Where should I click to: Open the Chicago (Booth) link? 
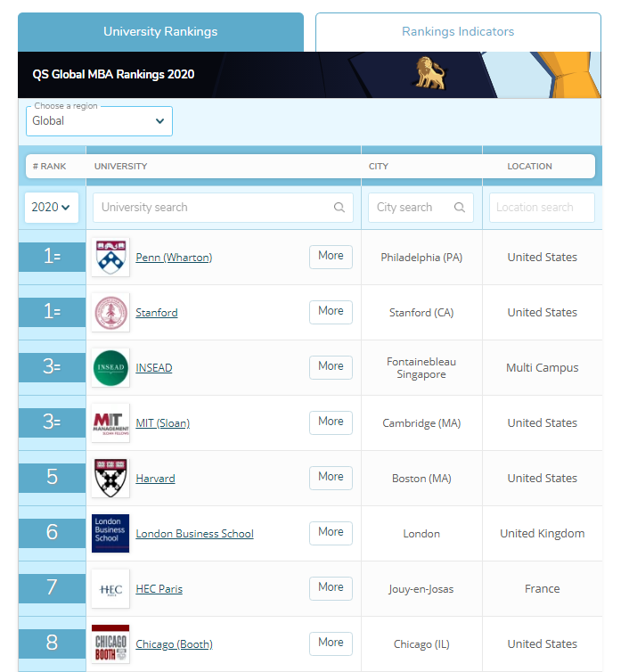tap(174, 644)
